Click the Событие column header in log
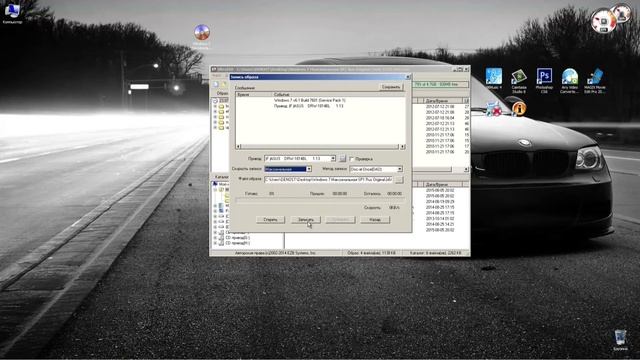The width and height of the screenshot is (640, 360). 338,94
